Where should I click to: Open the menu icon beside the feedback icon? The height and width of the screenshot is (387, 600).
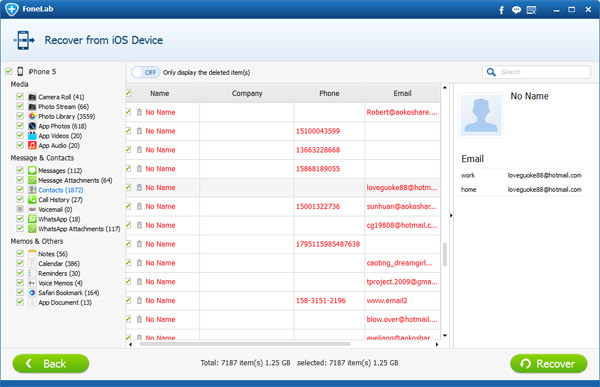pyautogui.click(x=531, y=10)
